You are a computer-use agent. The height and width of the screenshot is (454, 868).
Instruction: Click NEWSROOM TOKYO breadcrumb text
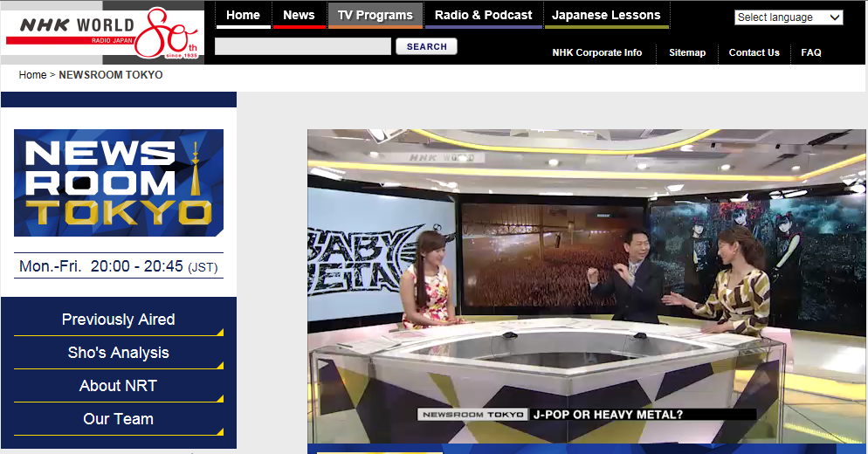pyautogui.click(x=111, y=75)
